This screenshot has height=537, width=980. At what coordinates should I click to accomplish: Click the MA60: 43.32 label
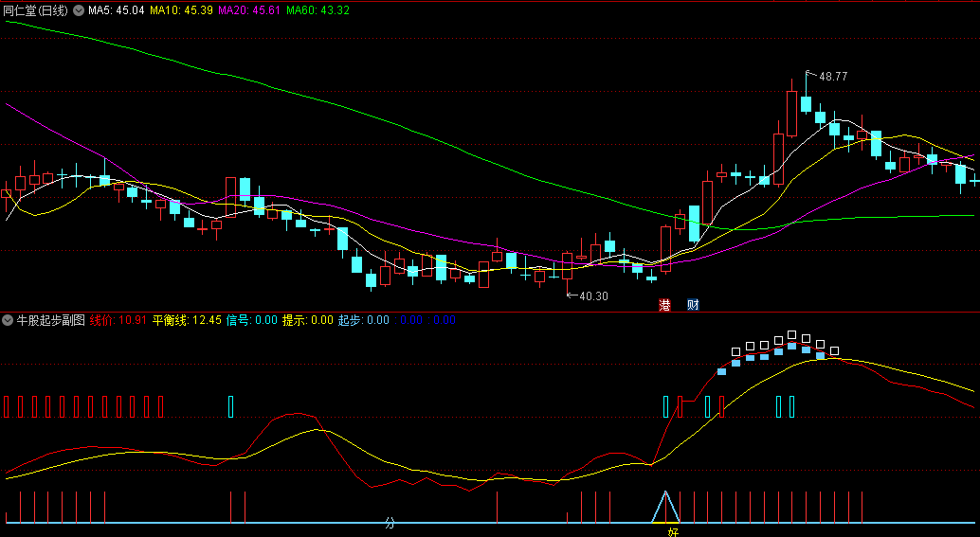[x=318, y=10]
